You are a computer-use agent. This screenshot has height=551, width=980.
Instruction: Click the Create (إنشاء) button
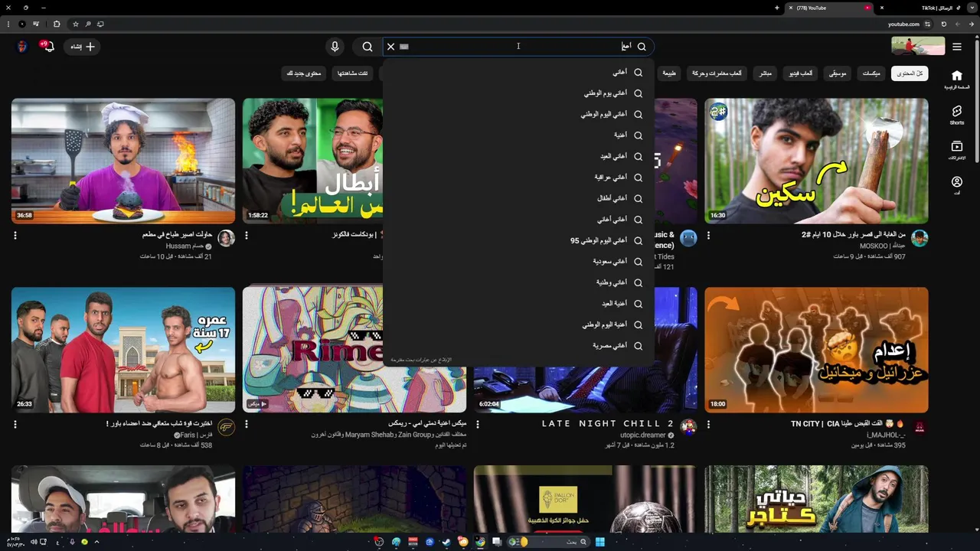83,47
